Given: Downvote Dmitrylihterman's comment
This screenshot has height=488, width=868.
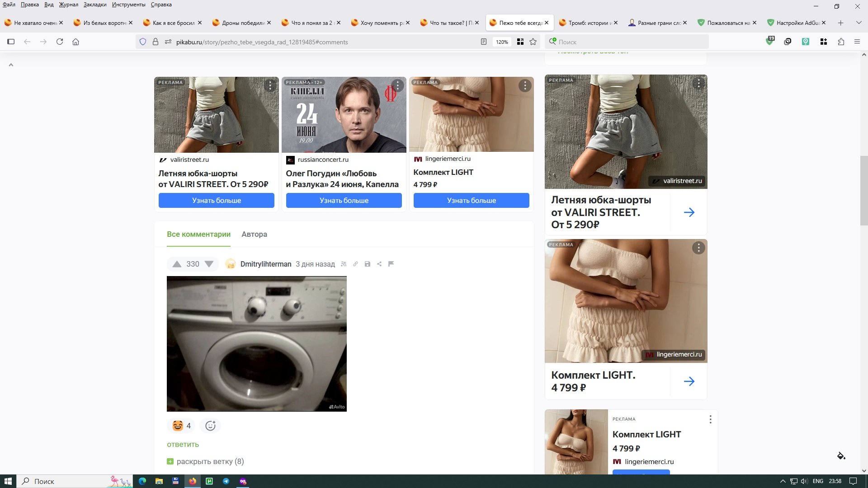Looking at the screenshot, I should tap(208, 264).
